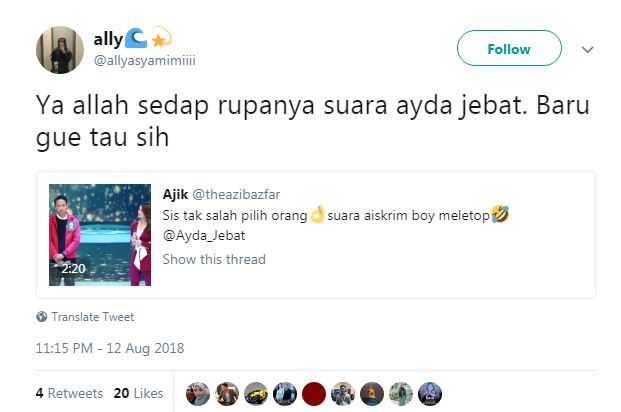This screenshot has height=412, width=621.
Task: View the 4 Retweets list
Action: click(x=69, y=393)
